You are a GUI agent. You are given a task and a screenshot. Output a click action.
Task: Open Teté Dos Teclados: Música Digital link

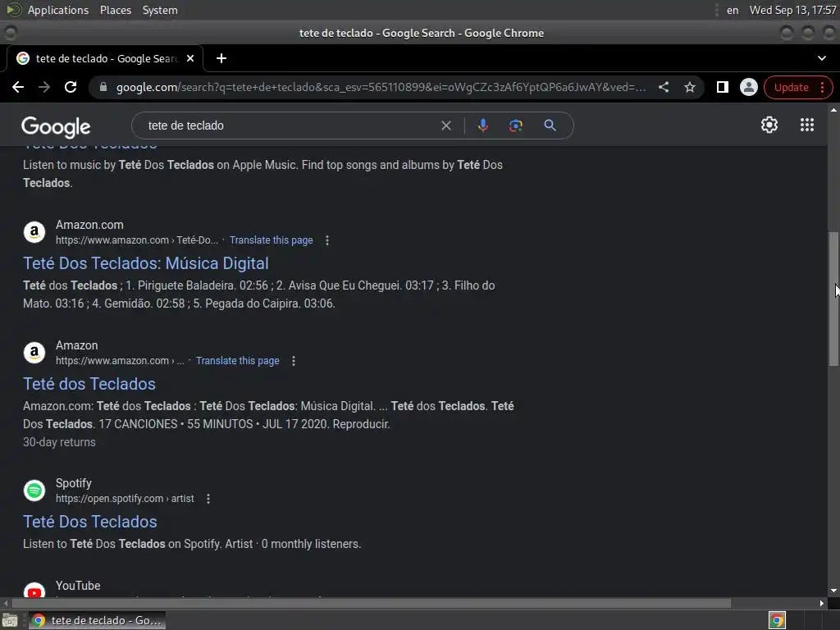click(146, 263)
